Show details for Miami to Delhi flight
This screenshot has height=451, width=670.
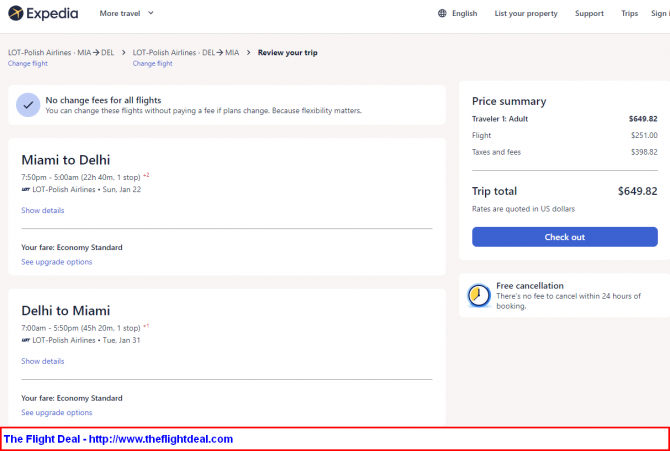43,210
